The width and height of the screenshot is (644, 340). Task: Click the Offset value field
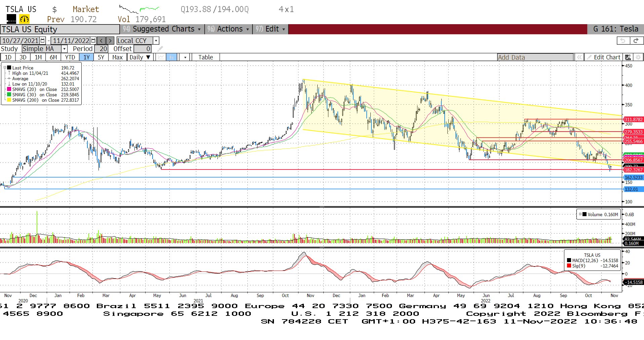[x=143, y=49]
